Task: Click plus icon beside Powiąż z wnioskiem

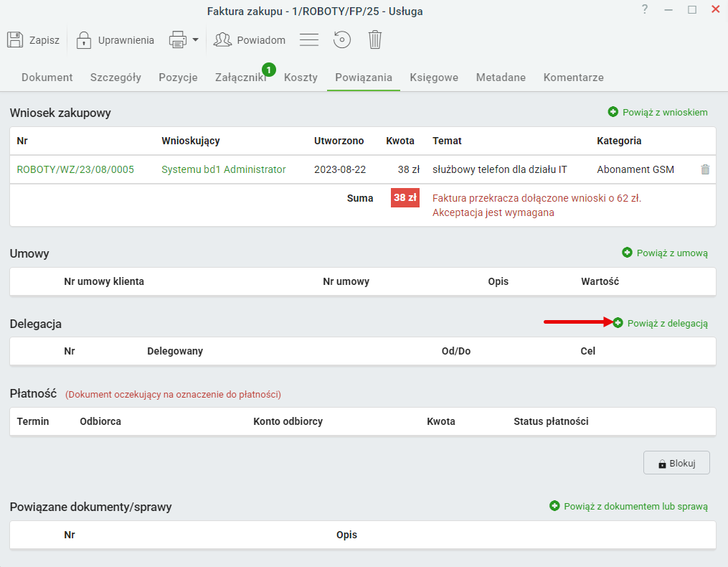Action: pos(613,112)
